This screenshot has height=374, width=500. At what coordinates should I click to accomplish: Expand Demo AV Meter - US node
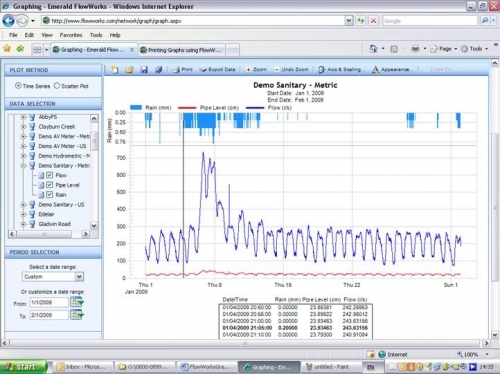coord(23,146)
